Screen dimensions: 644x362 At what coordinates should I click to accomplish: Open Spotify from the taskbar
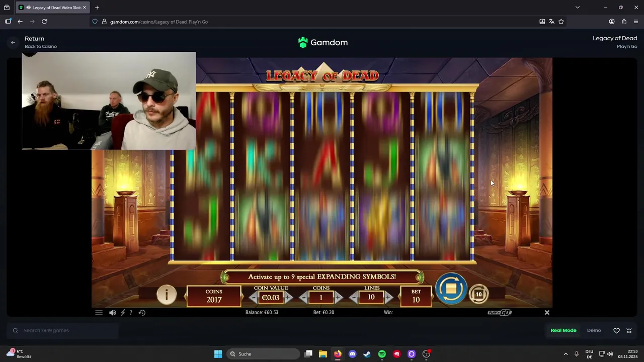click(x=382, y=354)
